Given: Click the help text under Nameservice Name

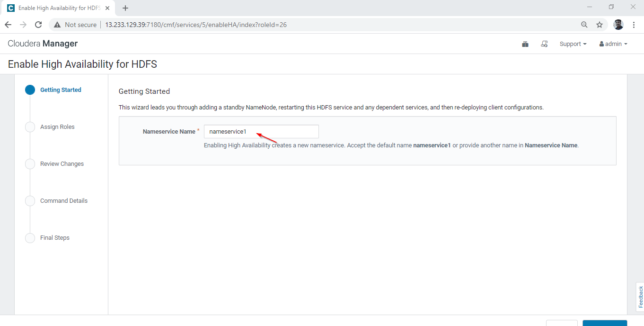Looking at the screenshot, I should click(x=391, y=145).
